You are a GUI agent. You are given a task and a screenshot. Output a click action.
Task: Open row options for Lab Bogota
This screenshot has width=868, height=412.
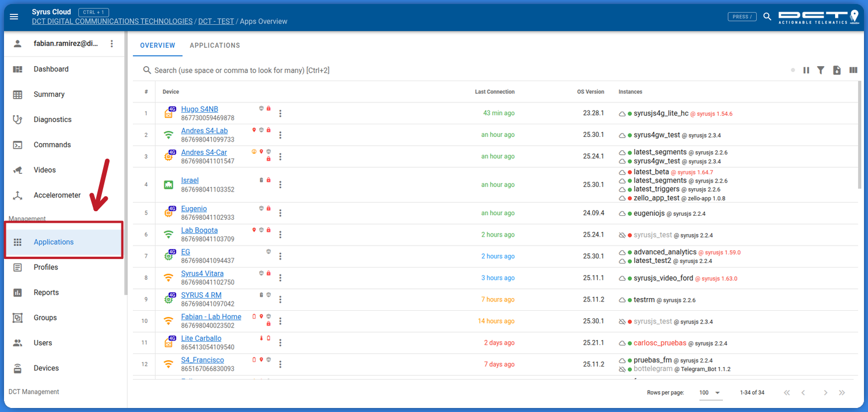281,235
